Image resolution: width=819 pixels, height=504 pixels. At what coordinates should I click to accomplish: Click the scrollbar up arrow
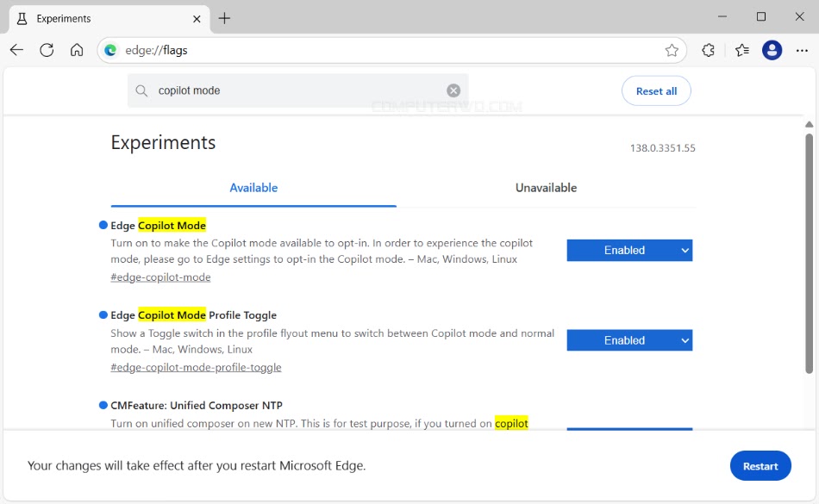coord(809,124)
